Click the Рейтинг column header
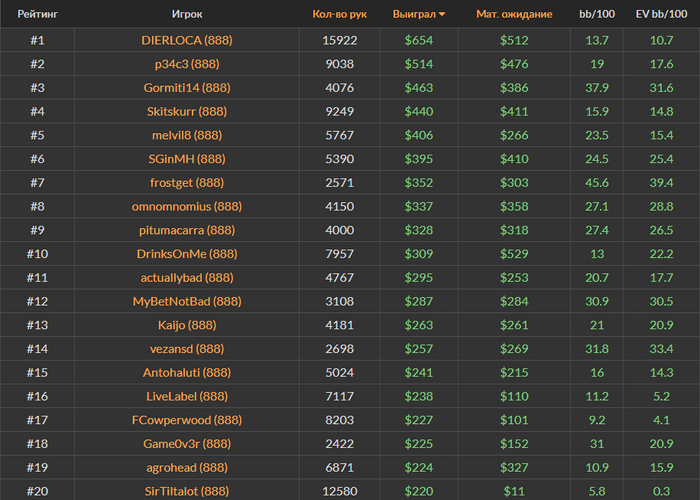The image size is (700, 500). (38, 14)
